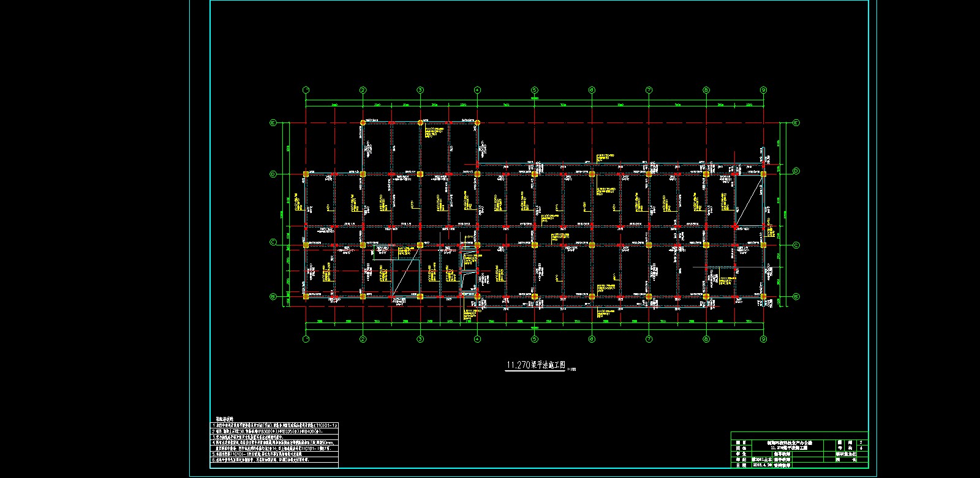Image resolution: width=980 pixels, height=478 pixels.
Task: Select axis bubble 8 in the bottom row
Action: click(x=706, y=338)
